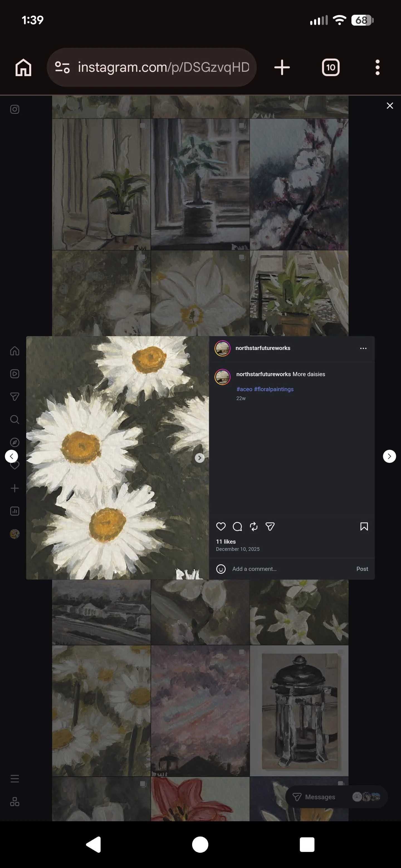This screenshot has height=868, width=401.
Task: Click the browser address bar URL
Action: 163,67
